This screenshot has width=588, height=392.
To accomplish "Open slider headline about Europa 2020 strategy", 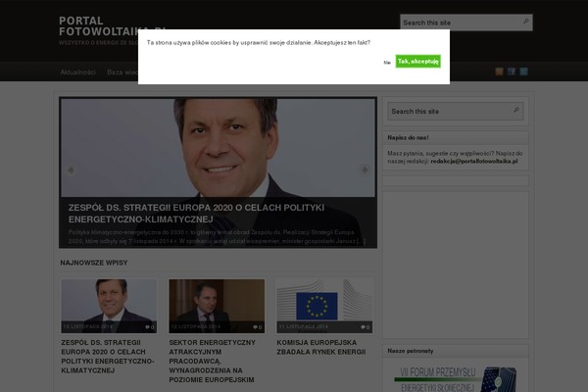I will [196, 213].
